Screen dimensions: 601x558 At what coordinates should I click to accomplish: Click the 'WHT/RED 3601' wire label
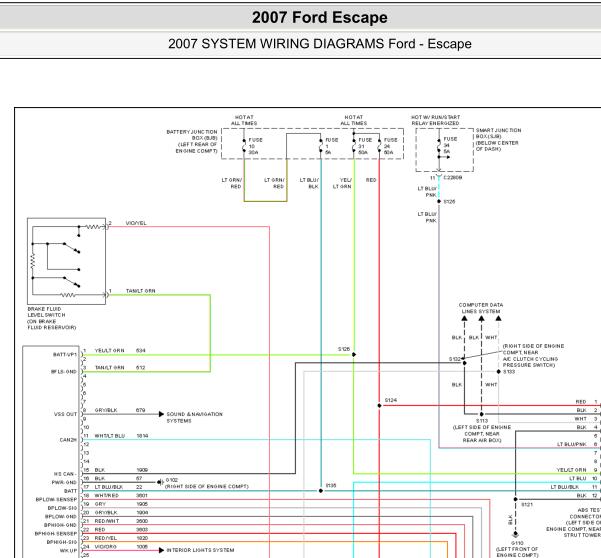[121, 496]
